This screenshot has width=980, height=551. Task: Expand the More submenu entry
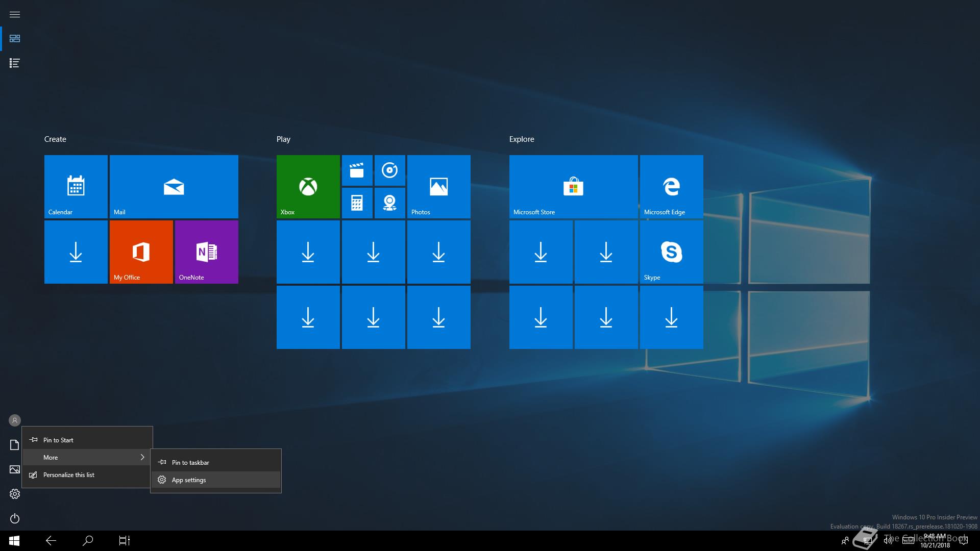click(87, 457)
